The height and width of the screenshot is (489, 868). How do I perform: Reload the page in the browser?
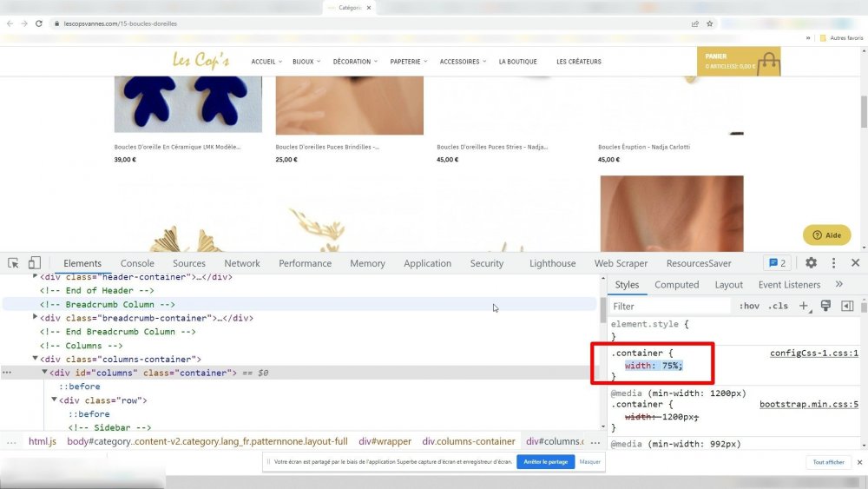point(39,23)
